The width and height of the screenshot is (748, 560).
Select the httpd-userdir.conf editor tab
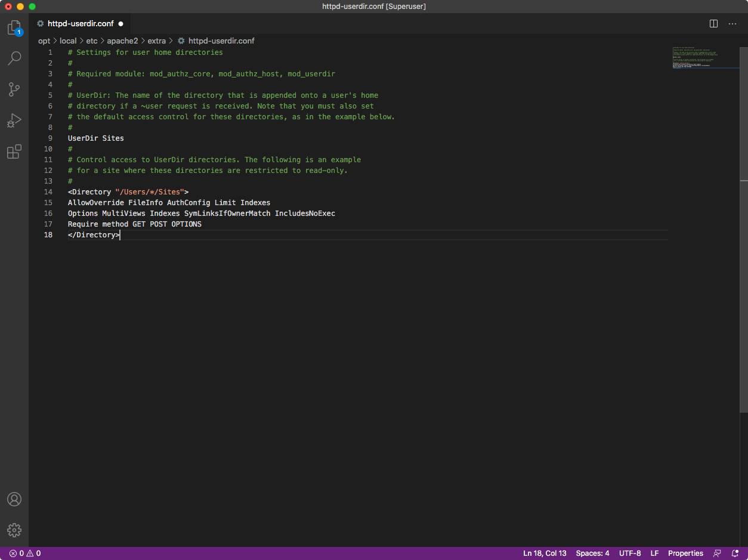pos(80,24)
